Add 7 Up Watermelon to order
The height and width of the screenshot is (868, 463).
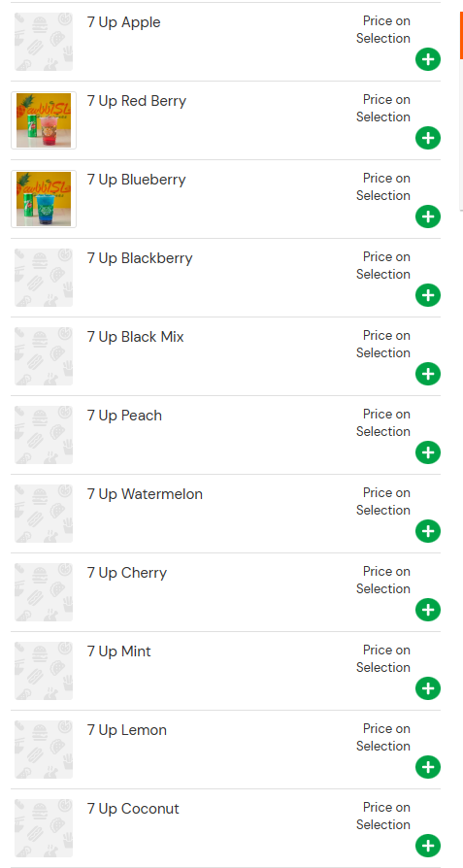pos(428,531)
